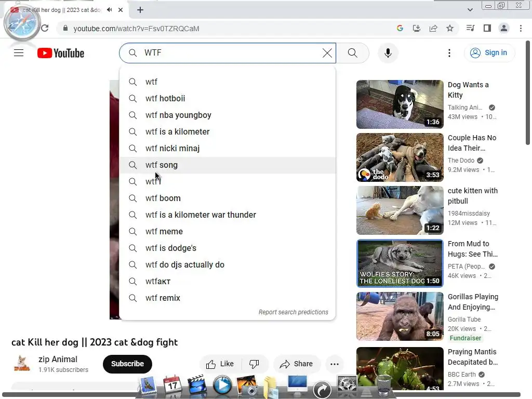Viewport: 532px width, 399px height.
Task: Click the install app icon in address bar
Action: [x=417, y=29]
